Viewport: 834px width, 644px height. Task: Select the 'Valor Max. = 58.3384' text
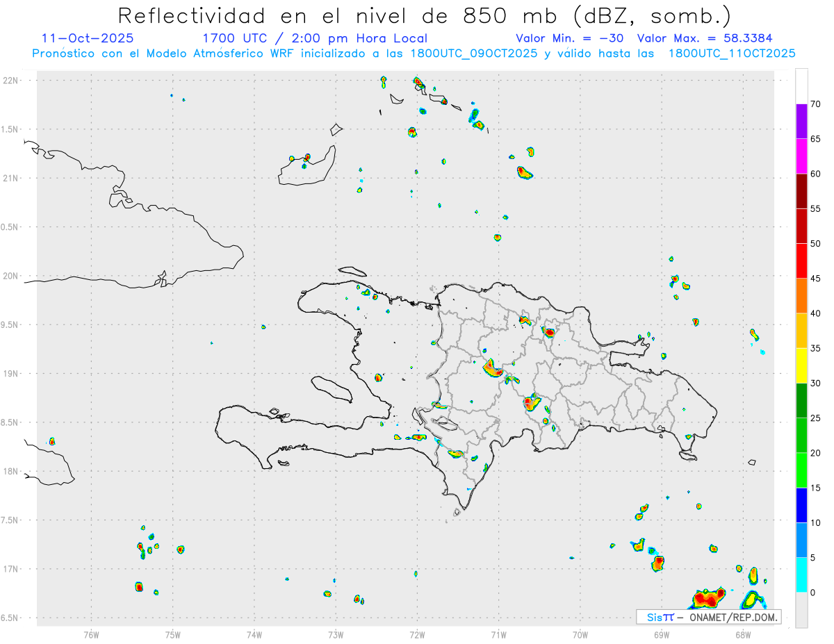(x=705, y=38)
